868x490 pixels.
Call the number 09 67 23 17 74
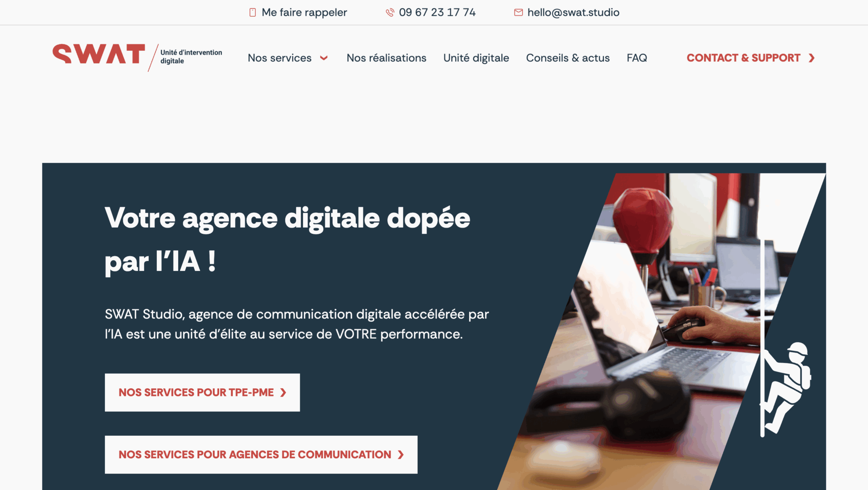tap(437, 13)
